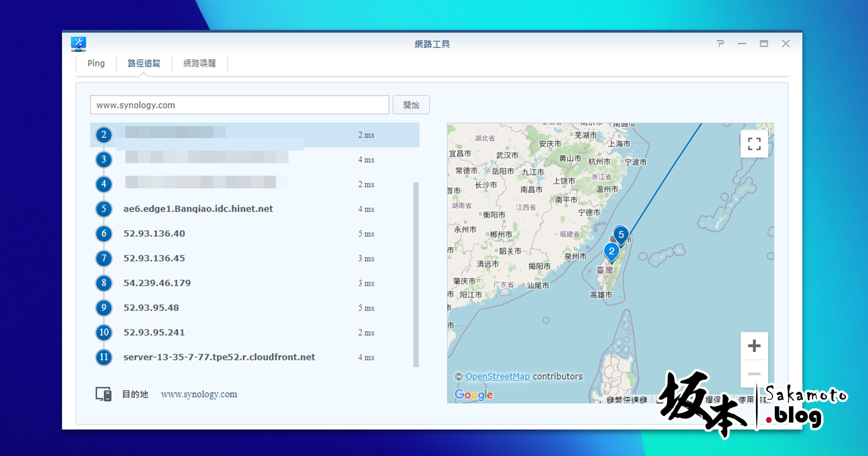This screenshot has width=868, height=456.
Task: Focus the www.synology.com address field
Action: point(239,105)
